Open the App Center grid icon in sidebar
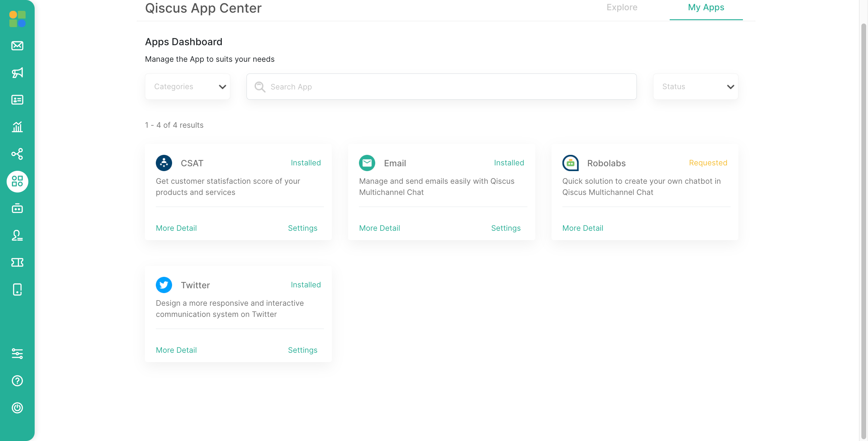Screen dimensions: 868x441 coord(17,181)
